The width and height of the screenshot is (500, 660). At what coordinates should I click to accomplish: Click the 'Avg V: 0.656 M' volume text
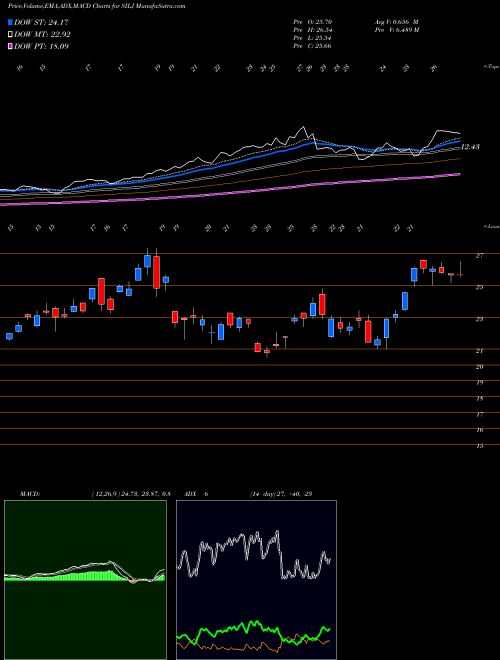point(396,21)
